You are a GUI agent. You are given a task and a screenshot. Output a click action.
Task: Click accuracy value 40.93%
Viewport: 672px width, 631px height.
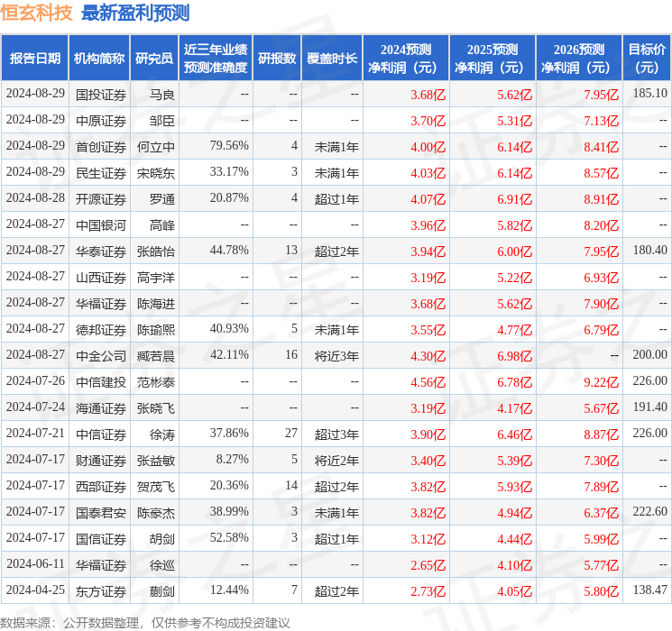pyautogui.click(x=229, y=328)
